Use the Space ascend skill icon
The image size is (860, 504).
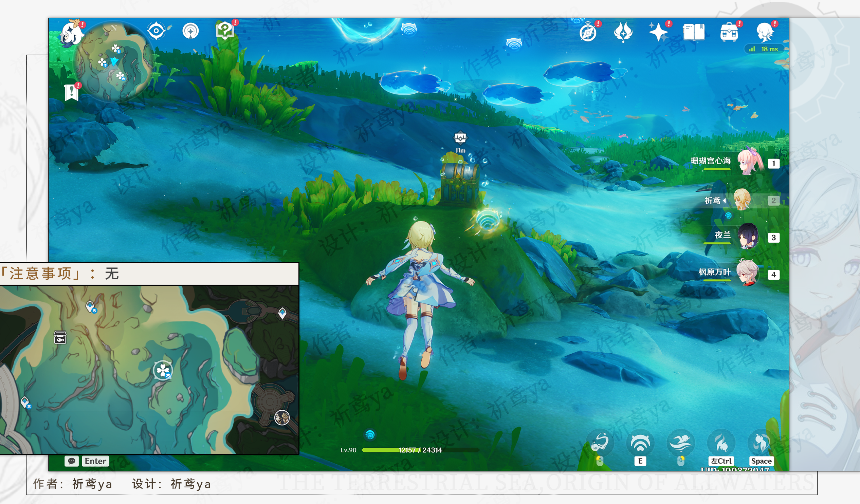click(762, 443)
